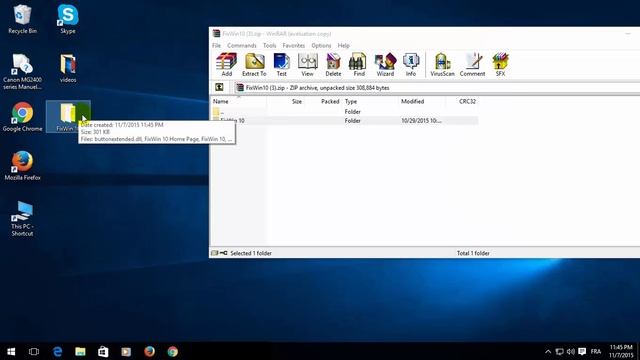Click the key icon in status bar
Image resolution: width=640 pixels, height=360 pixels.
pos(224,253)
